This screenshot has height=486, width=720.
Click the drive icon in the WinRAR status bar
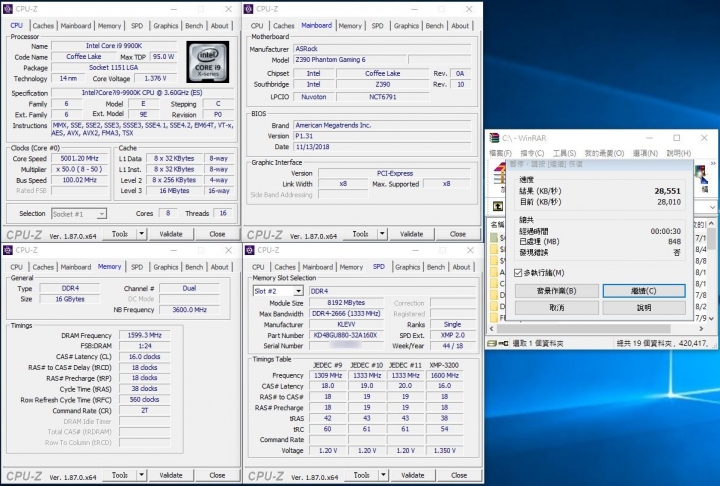point(492,343)
